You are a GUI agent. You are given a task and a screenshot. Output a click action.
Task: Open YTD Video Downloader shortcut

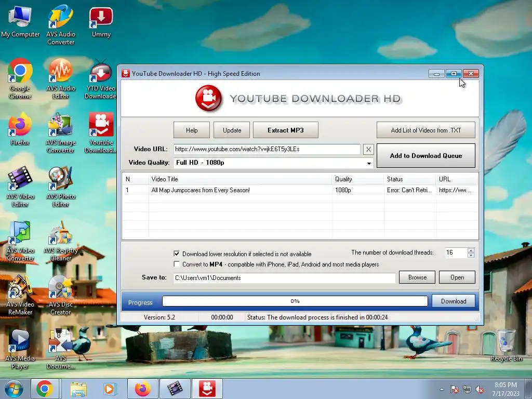[x=101, y=79]
